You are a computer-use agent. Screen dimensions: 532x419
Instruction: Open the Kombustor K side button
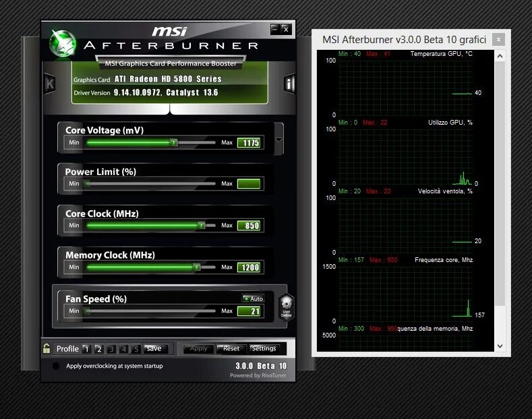coord(49,84)
